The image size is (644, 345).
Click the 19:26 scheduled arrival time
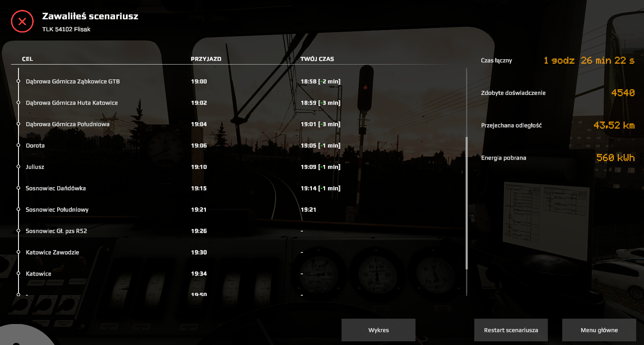click(199, 231)
